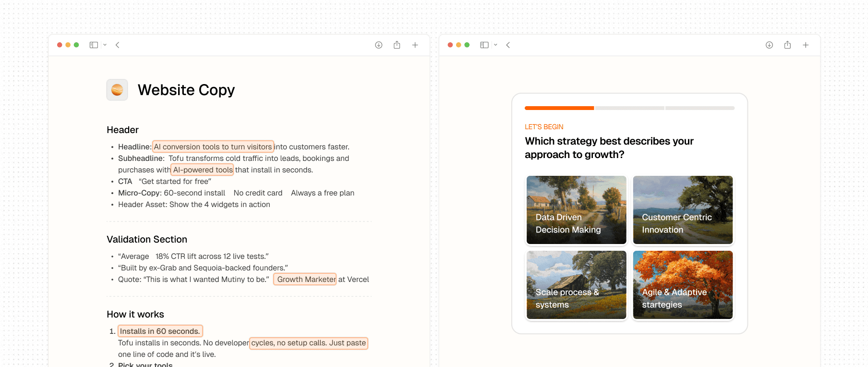
Task: Select Customer Centric Innovation card
Action: coord(683,210)
